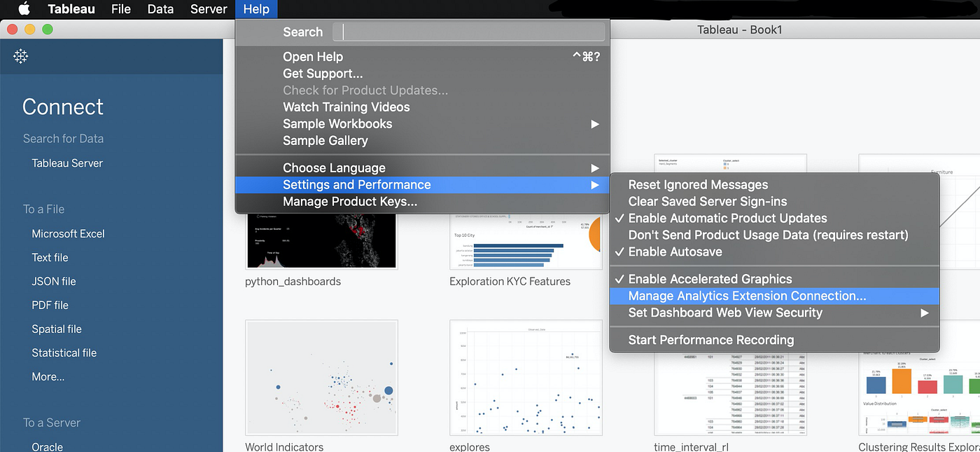The width and height of the screenshot is (980, 452).
Task: Open the File menu
Action: coord(121,9)
